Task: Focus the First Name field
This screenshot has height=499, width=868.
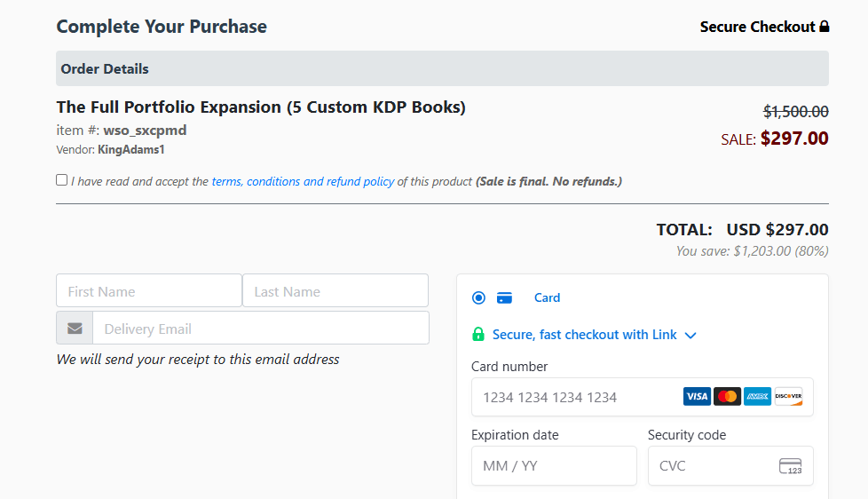Action: [149, 290]
